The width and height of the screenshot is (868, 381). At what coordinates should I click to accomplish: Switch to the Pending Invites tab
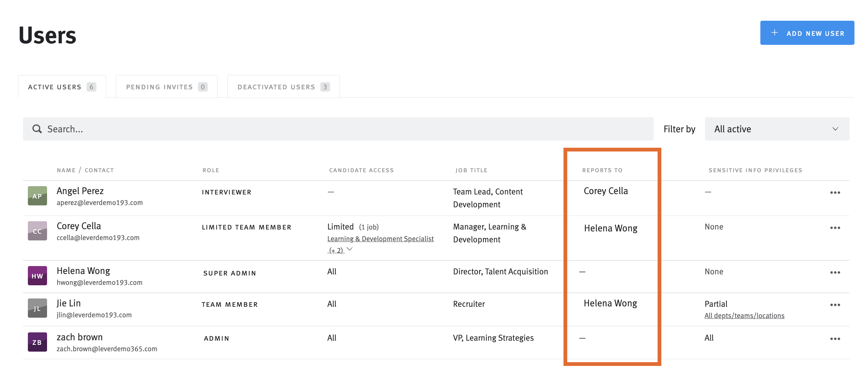[166, 86]
